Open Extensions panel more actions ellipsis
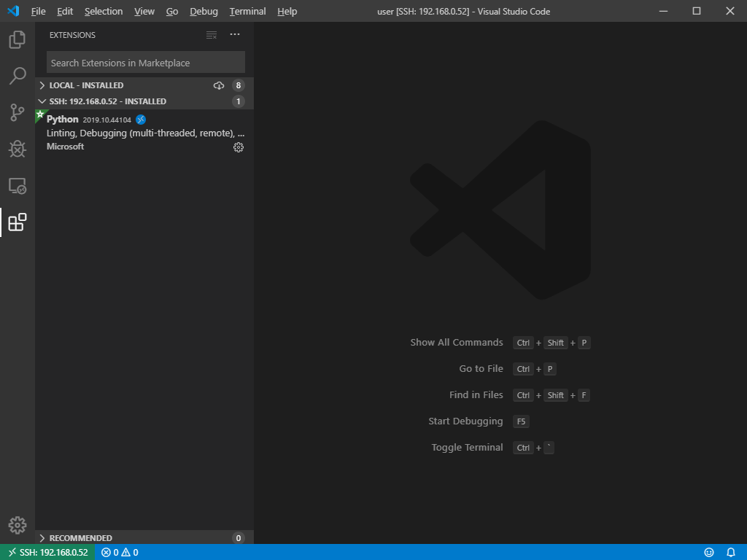The height and width of the screenshot is (560, 747). point(235,34)
